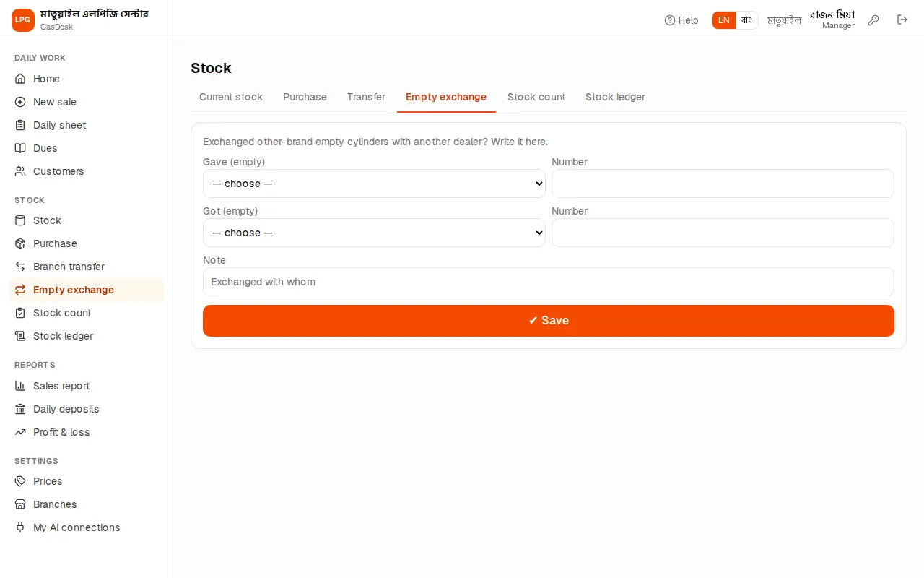This screenshot has width=924, height=578.
Task: Switch language to EN
Action: point(724,20)
